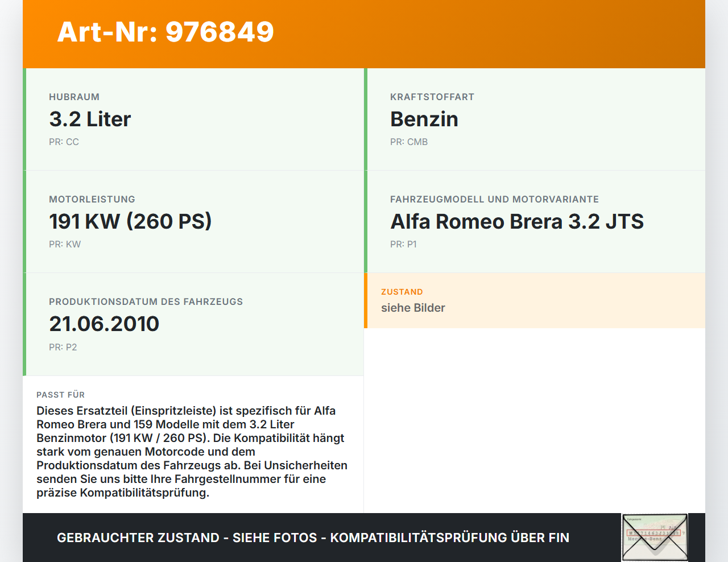Toggle the Zustand 'siehe Bilder' entry
The image size is (728, 562).
[413, 308]
